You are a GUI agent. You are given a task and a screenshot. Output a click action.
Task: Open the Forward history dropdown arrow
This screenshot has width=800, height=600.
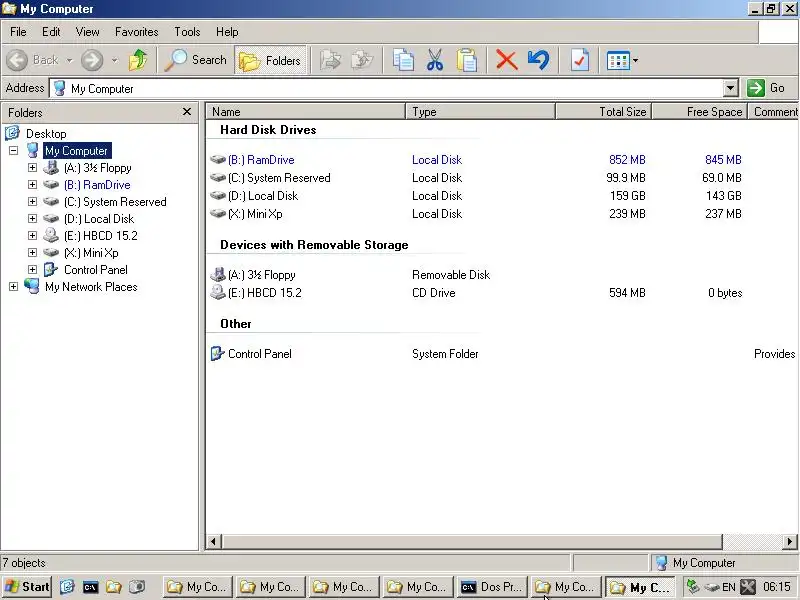[x=115, y=60]
